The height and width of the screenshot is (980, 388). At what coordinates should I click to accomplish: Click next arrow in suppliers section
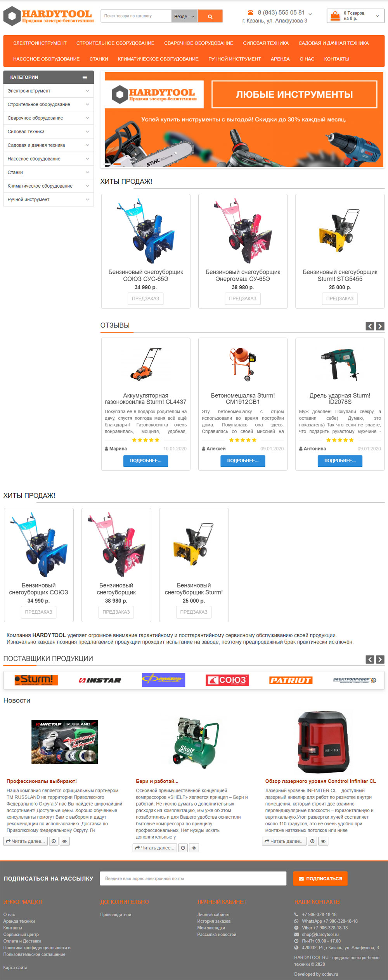[x=380, y=659]
